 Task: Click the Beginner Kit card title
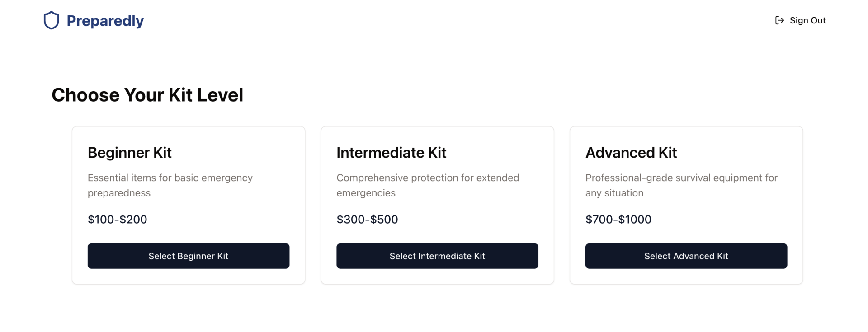pos(130,153)
